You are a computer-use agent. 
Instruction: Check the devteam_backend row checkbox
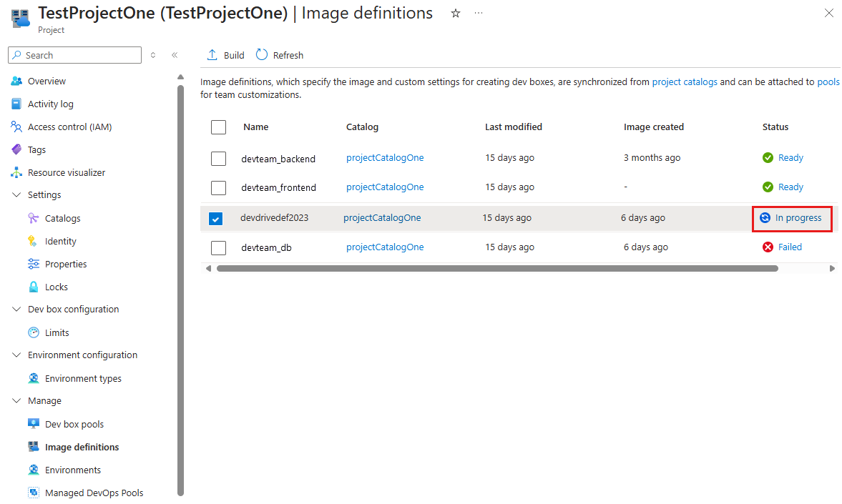pyautogui.click(x=219, y=159)
